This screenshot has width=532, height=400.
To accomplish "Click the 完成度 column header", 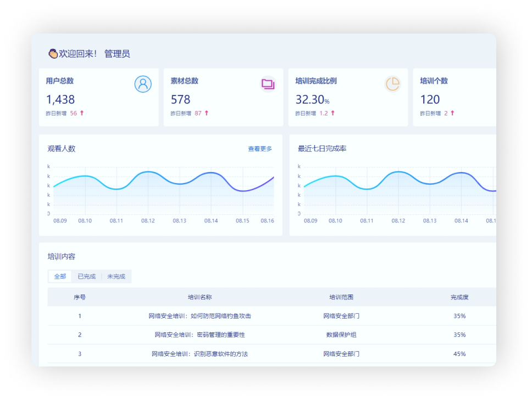I will tap(459, 297).
